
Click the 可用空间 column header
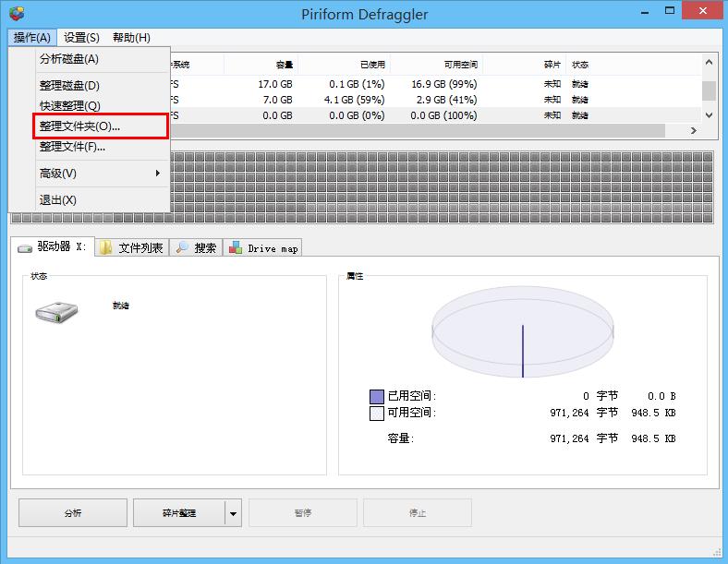point(436,65)
